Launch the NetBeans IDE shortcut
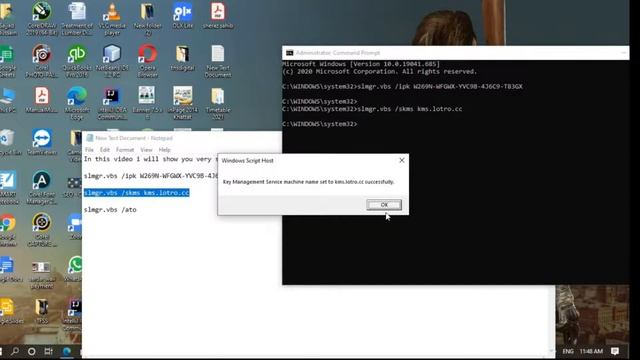The image size is (640, 360). point(112,61)
